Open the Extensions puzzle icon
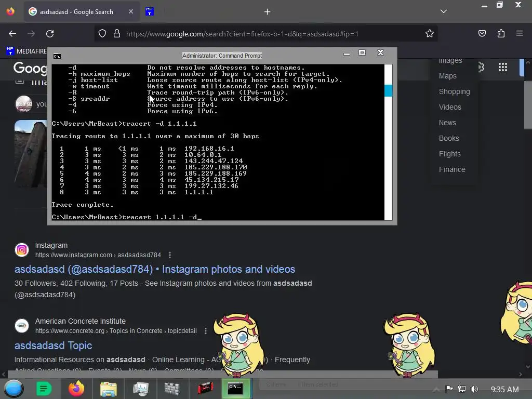The height and width of the screenshot is (399, 532). click(x=501, y=34)
